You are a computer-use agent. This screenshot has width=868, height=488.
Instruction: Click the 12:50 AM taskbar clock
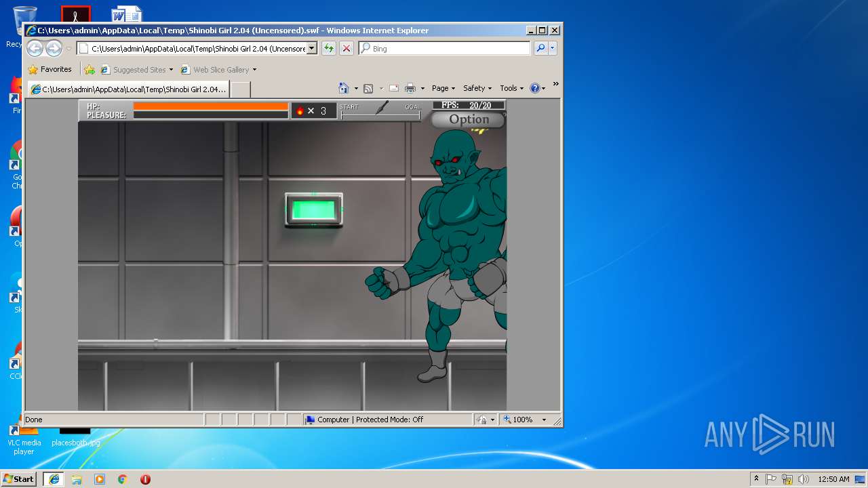click(833, 479)
